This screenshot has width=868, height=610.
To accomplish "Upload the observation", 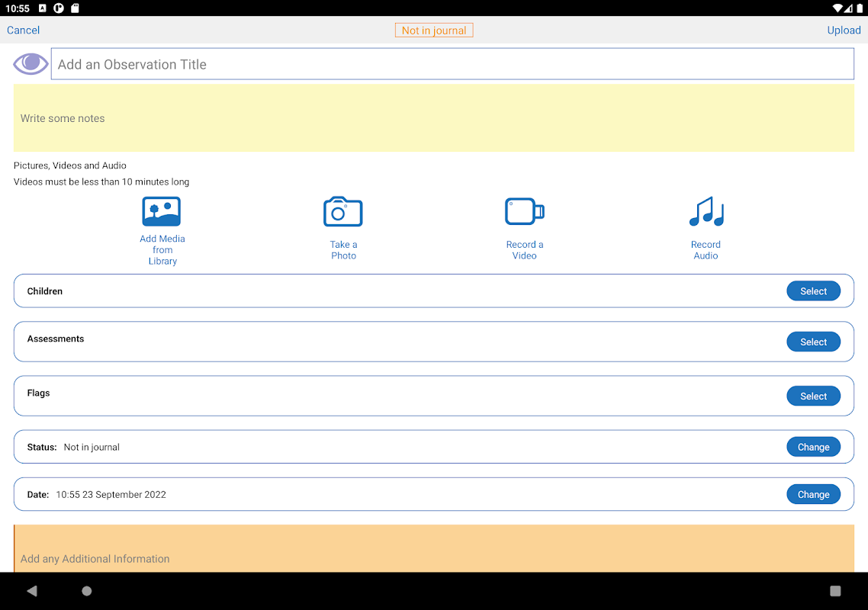I will (844, 30).
